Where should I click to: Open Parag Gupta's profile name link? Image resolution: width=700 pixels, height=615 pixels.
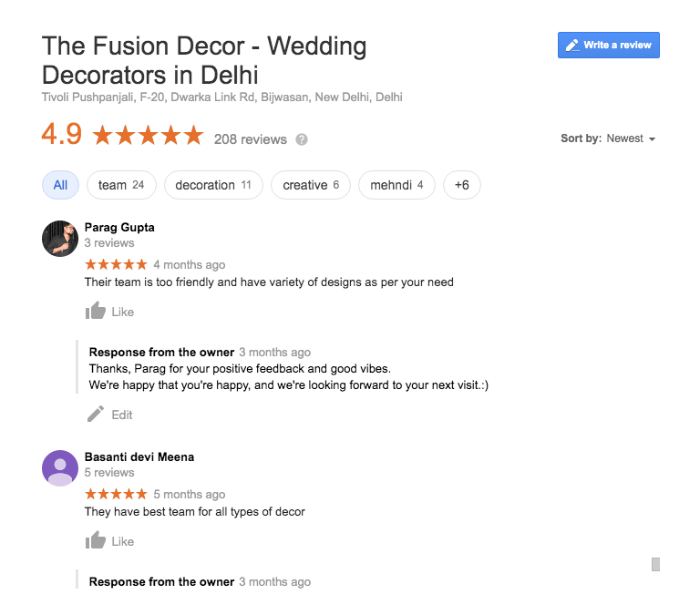click(x=119, y=227)
